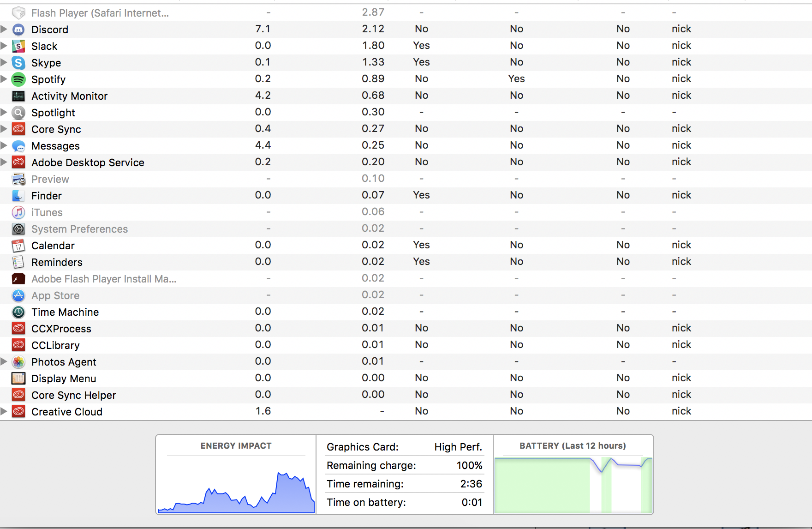Image resolution: width=812 pixels, height=529 pixels.
Task: Click the Creative Cloud icon
Action: [x=18, y=412]
